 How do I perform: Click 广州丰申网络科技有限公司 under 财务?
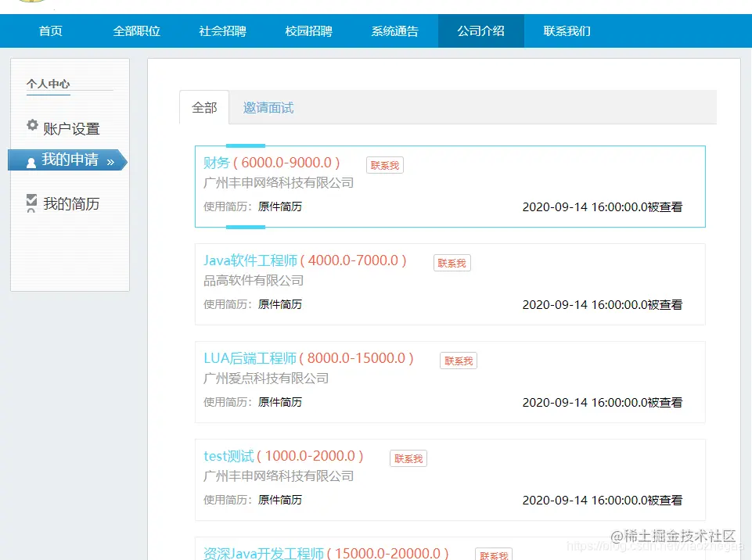(278, 183)
